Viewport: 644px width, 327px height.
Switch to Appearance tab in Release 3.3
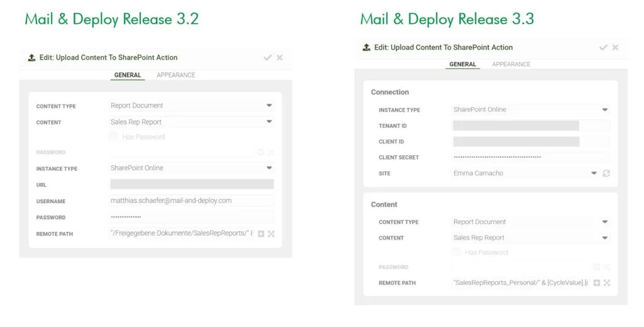pyautogui.click(x=511, y=64)
